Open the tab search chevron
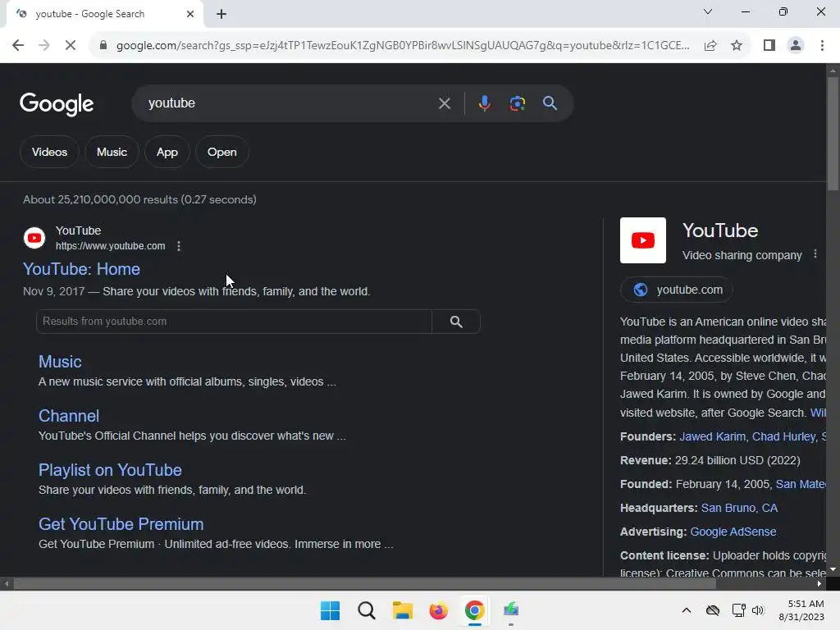The height and width of the screenshot is (630, 840). coord(708,11)
